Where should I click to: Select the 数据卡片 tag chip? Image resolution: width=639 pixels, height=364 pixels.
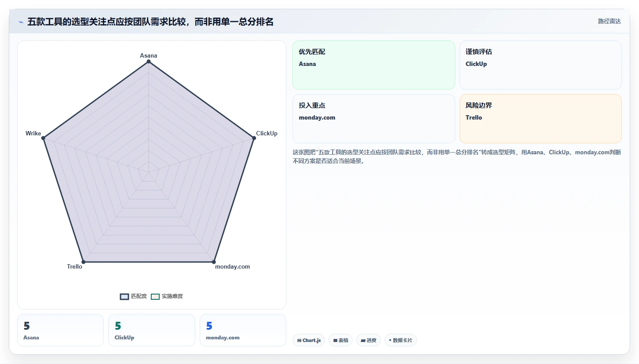[x=401, y=340]
